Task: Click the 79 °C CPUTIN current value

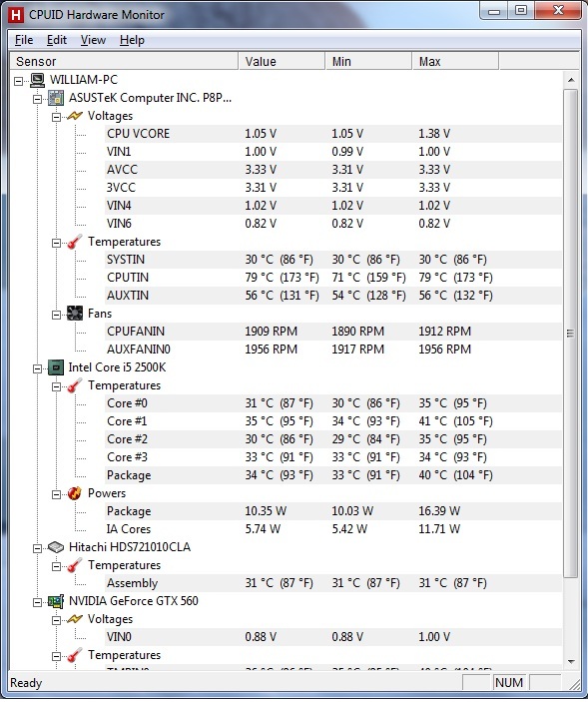Action: (x=282, y=278)
